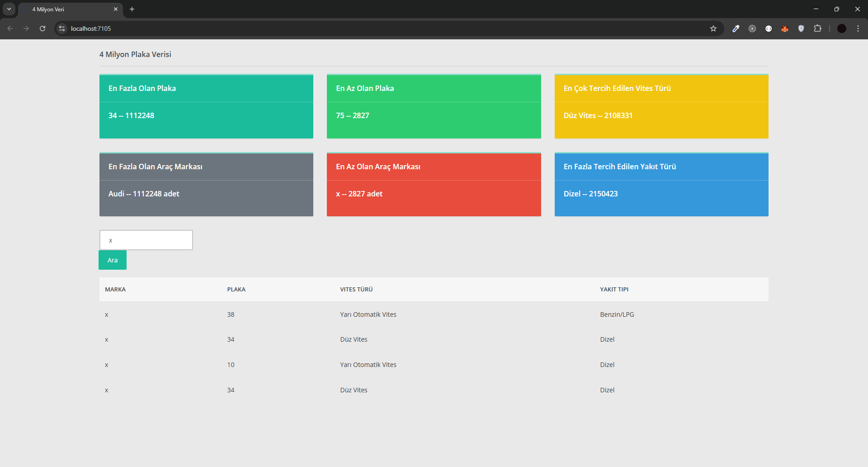
Task: Select the 4 Milyon Veri tab
Action: click(68, 9)
